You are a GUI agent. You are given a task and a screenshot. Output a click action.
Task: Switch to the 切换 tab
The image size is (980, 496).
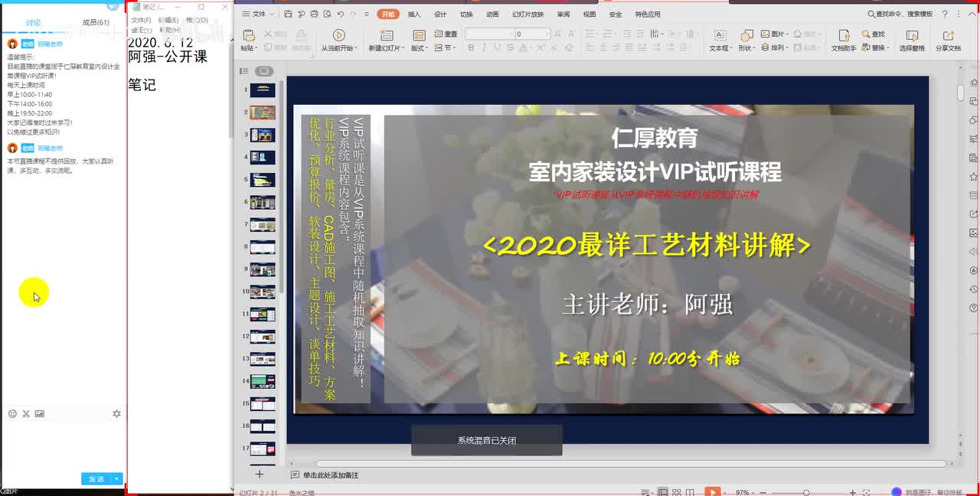coord(466,14)
